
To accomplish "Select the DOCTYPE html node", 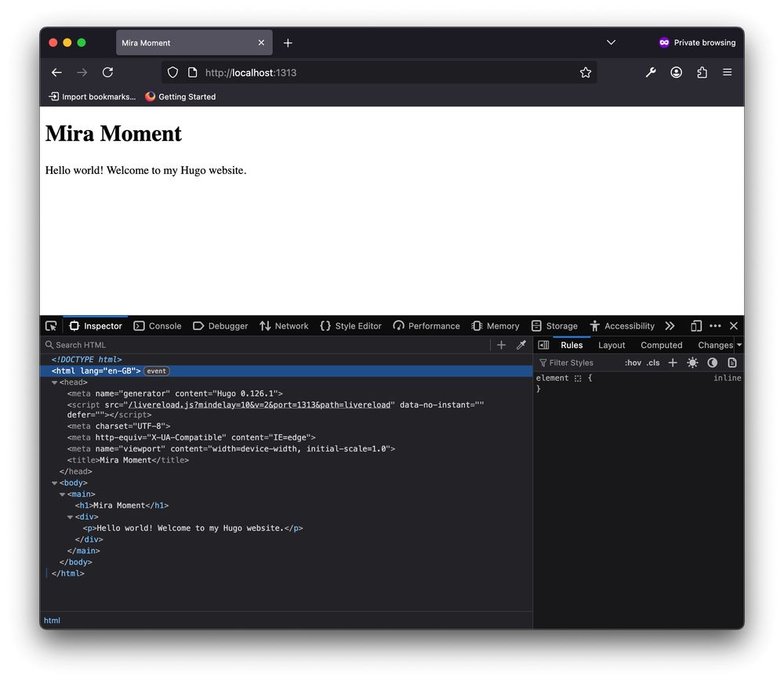I will 86,360.
